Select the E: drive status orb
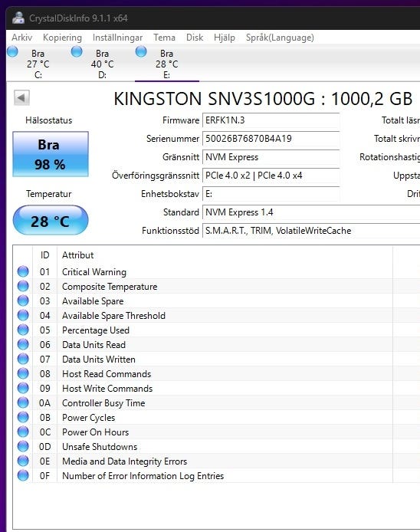This screenshot has height=532, width=420. pos(141,52)
